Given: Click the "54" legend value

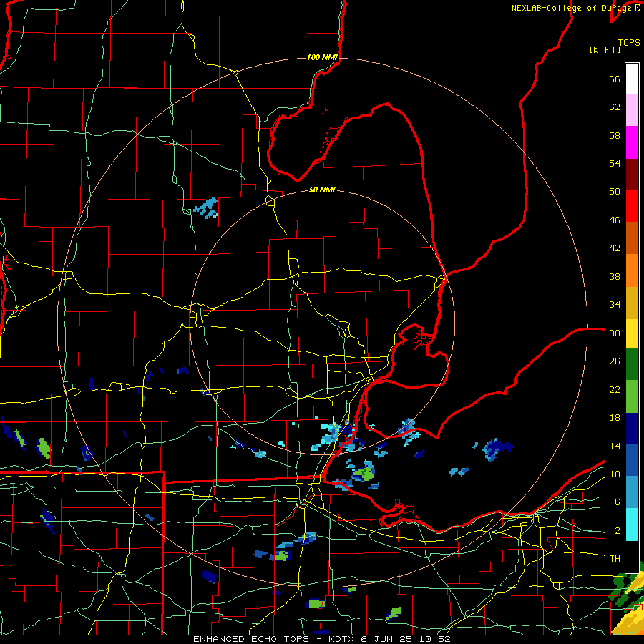Looking at the screenshot, I should pos(615,163).
